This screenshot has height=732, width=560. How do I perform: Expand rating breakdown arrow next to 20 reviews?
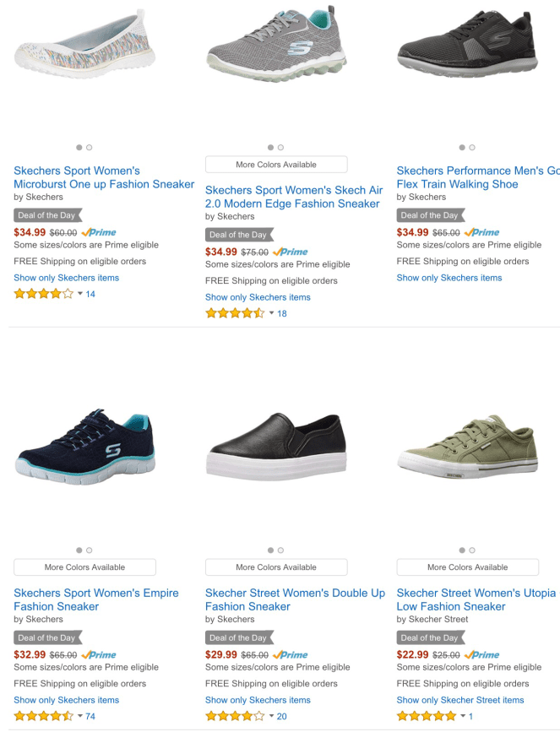tap(271, 716)
